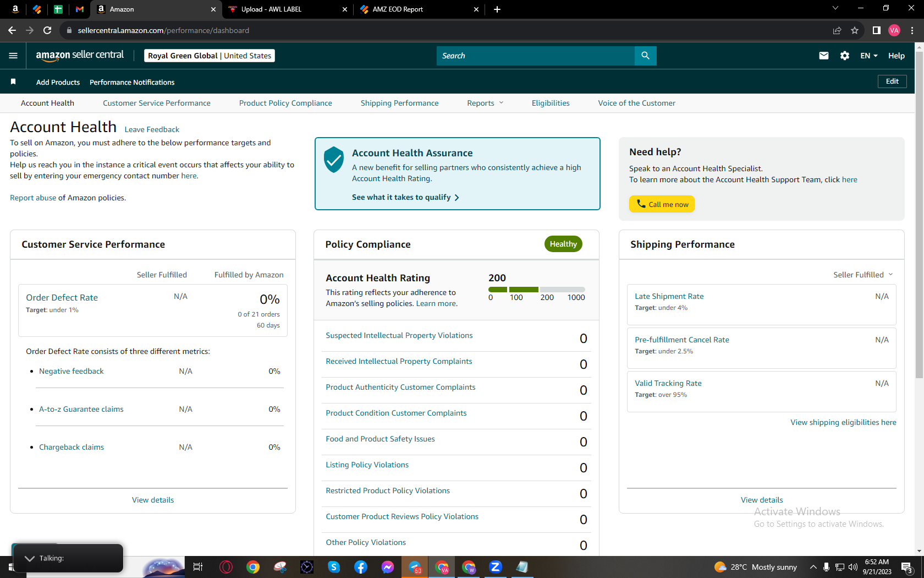Open the Chrome tab search dropdown arrow
This screenshot has height=578, width=924.
tap(835, 8)
